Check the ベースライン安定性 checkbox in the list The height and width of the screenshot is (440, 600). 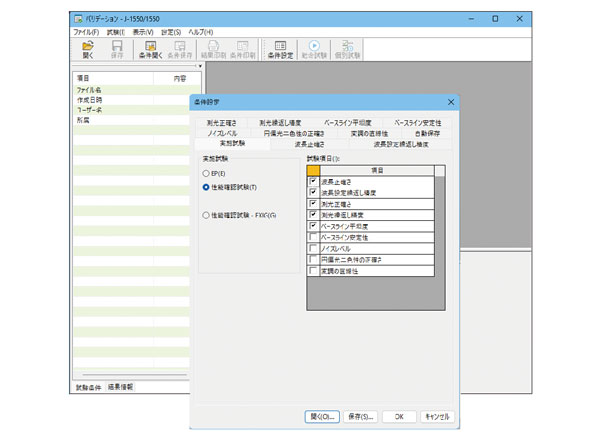[x=313, y=237]
